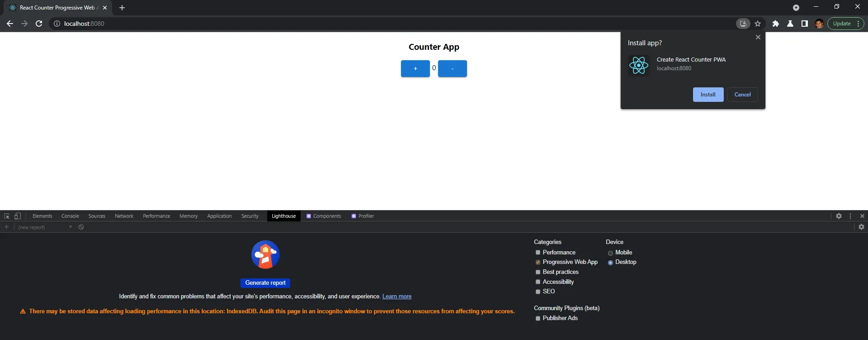Select the Mobile device radio button

click(x=610, y=253)
